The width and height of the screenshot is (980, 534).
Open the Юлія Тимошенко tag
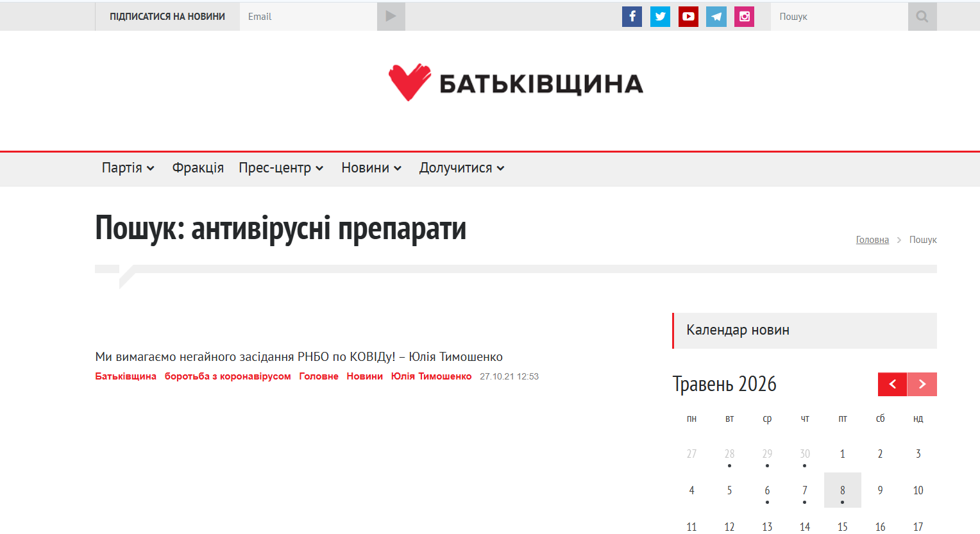click(x=431, y=376)
